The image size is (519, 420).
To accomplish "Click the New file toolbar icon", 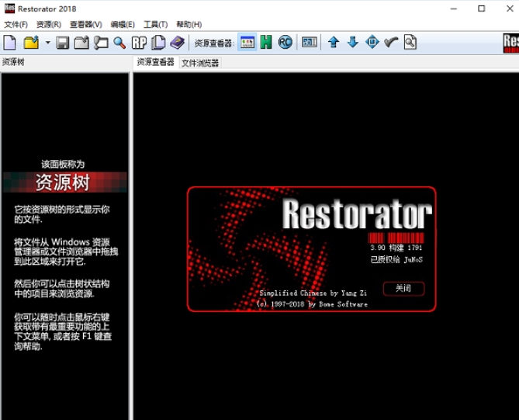I will click(10, 43).
